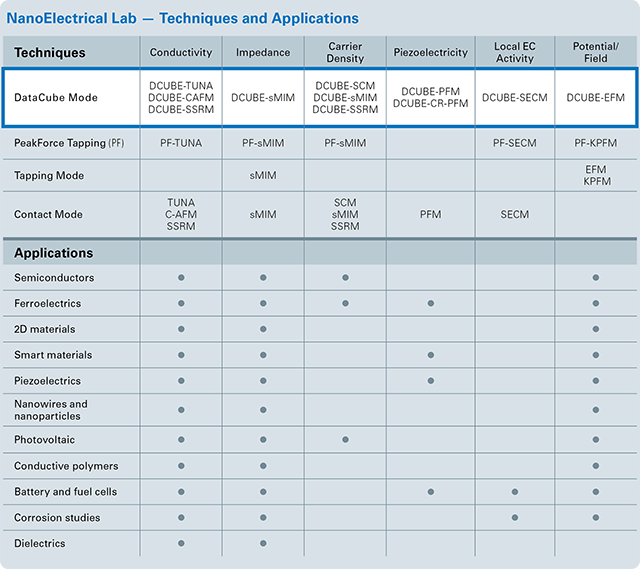
Task: Click the Corrosion studies dot under Local EC Activity
Action: 515,518
